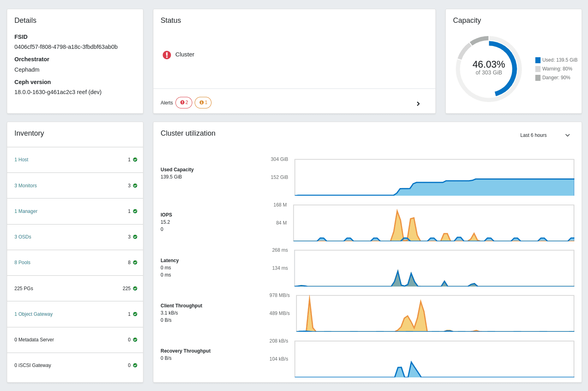
Task: Open the danger alerts badge showing 2
Action: 184,102
